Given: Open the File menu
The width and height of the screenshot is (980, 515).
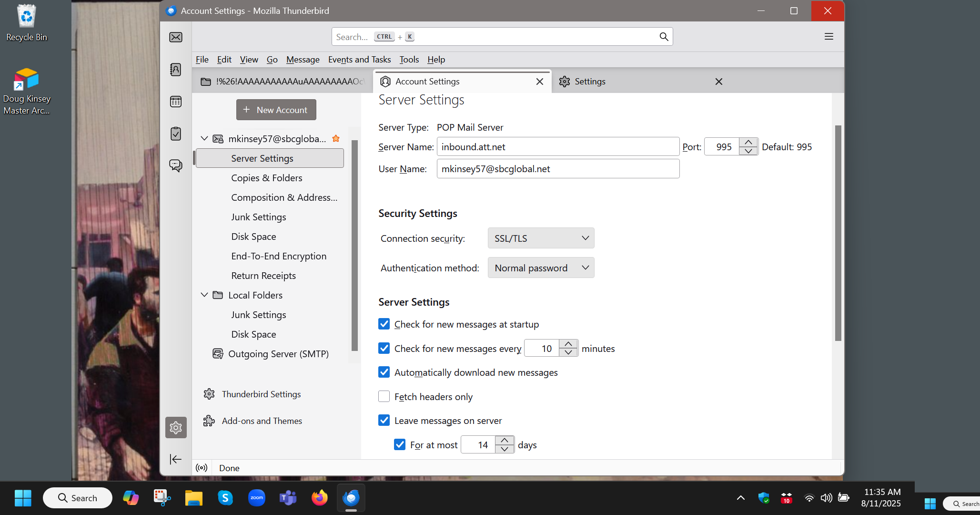Looking at the screenshot, I should coord(202,60).
